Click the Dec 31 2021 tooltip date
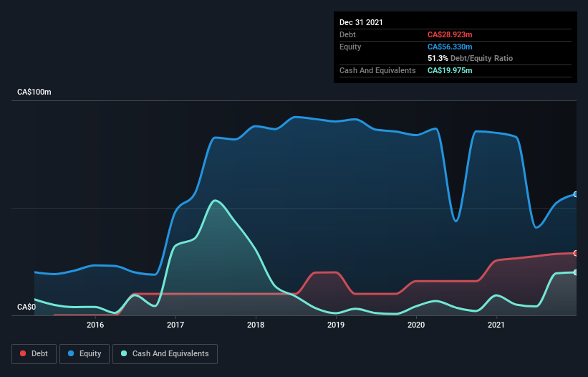 (361, 22)
